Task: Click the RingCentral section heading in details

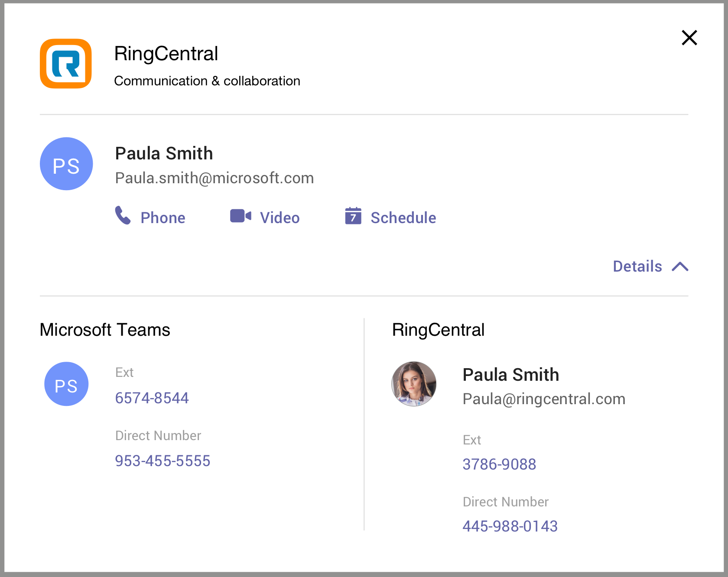Action: 438,330
